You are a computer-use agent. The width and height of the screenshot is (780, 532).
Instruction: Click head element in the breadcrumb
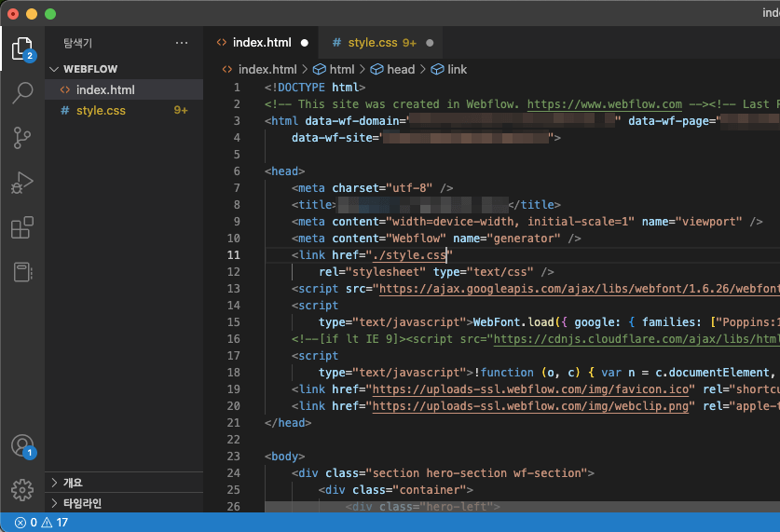point(393,70)
